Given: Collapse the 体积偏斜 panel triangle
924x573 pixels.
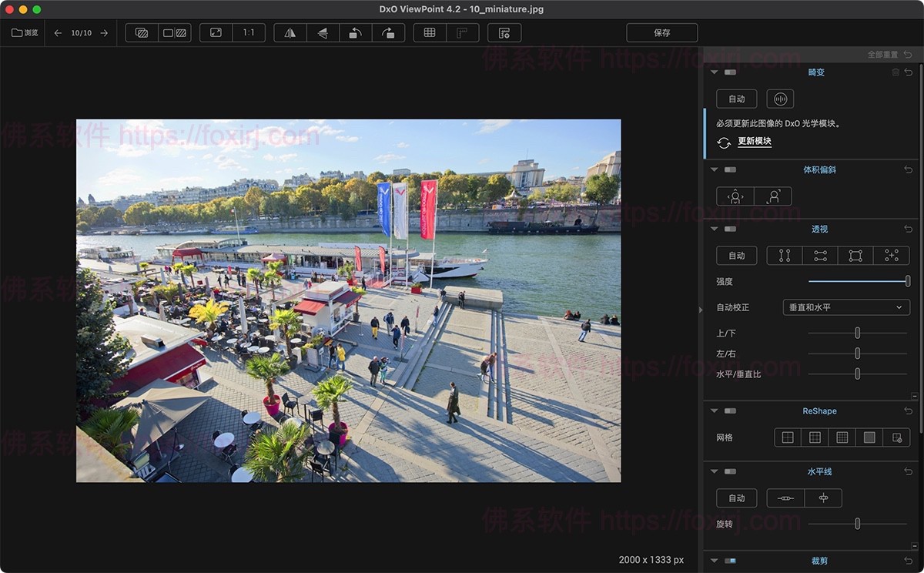Looking at the screenshot, I should pos(714,170).
